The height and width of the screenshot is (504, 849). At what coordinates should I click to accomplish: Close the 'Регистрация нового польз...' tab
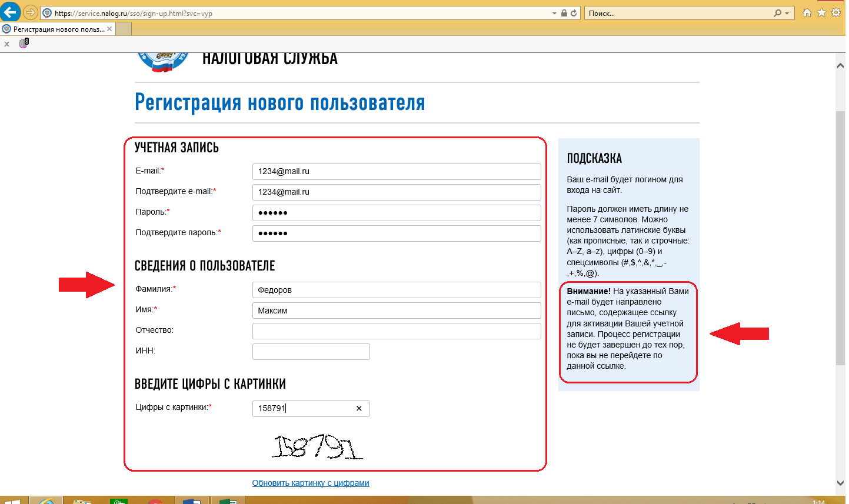(109, 29)
